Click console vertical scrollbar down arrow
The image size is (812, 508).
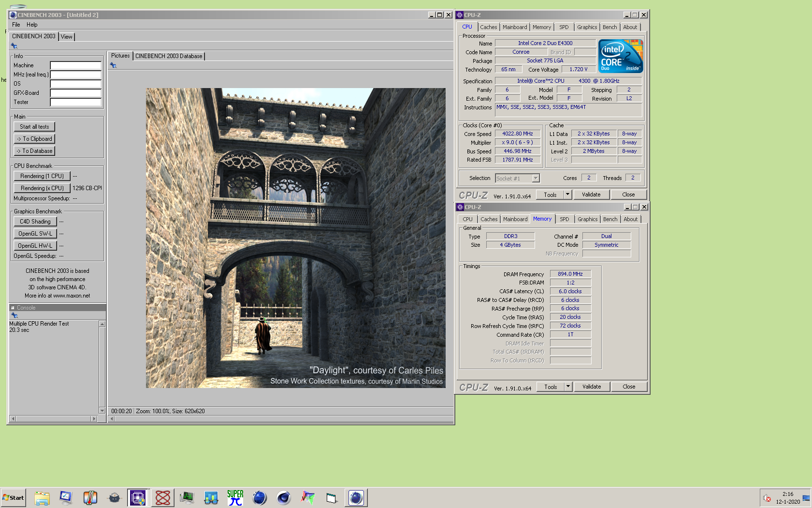tap(102, 411)
